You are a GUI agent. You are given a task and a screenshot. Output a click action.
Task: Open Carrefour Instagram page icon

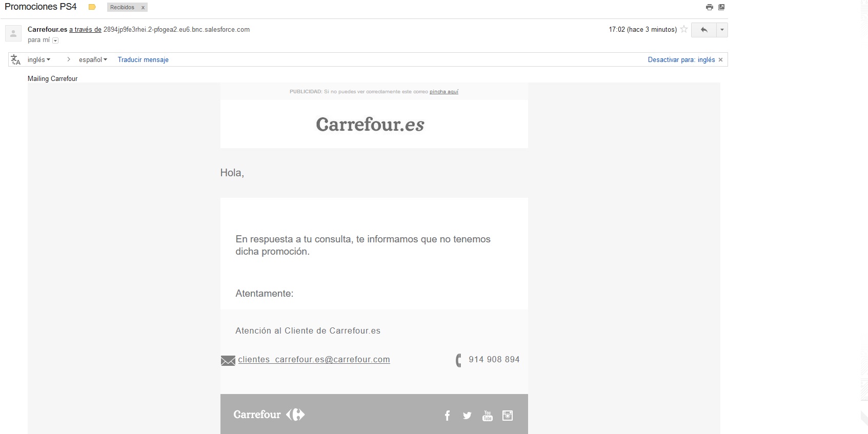point(508,416)
